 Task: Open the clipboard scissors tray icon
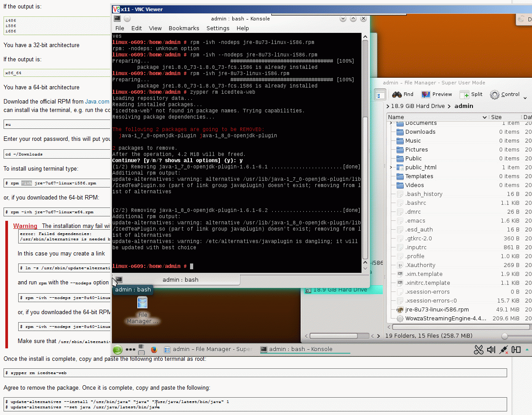click(x=478, y=349)
